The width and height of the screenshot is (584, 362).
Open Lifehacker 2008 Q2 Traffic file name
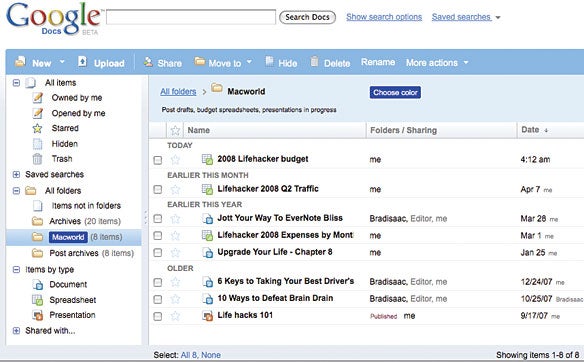pos(268,189)
